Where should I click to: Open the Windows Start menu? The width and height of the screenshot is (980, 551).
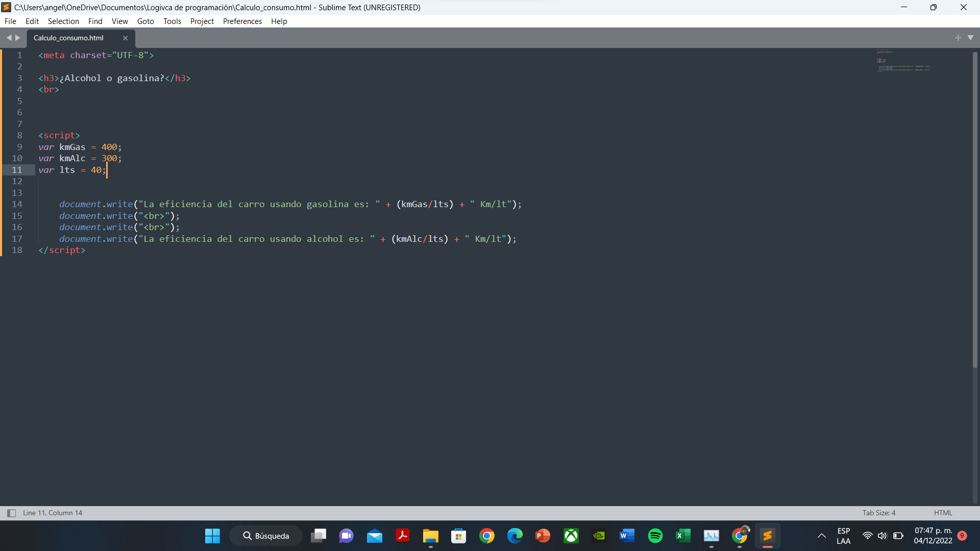[x=212, y=536]
